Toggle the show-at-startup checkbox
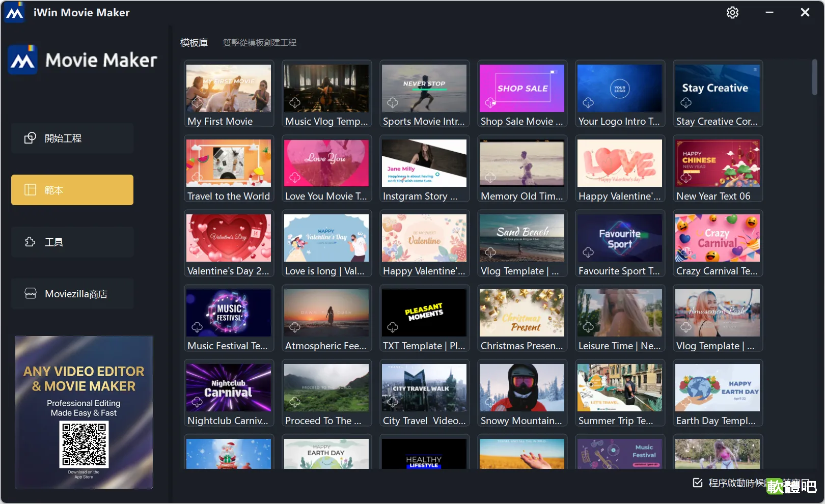Screen dimensions: 825x504 (698, 483)
